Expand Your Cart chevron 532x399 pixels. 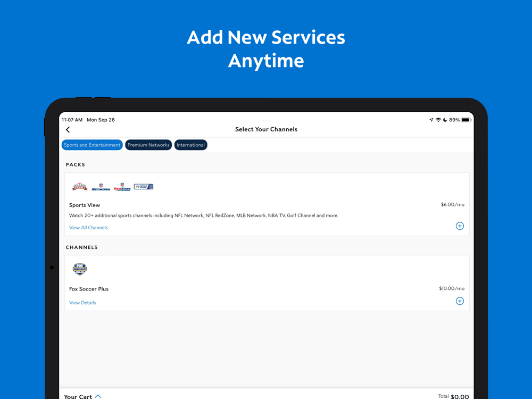[98, 396]
